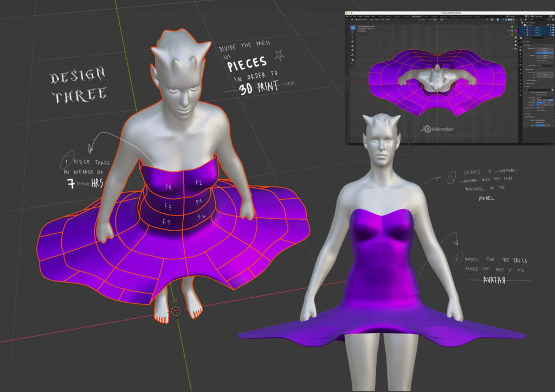Toggle the Compositing checkbox under Post Processing
This screenshot has width=555, height=392.
(x=537, y=120)
